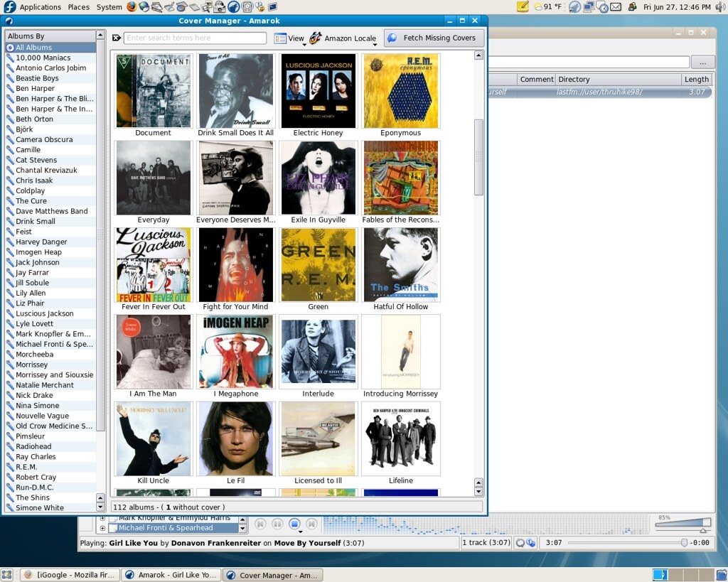Switch to Amarok Girl Like You taskbar window
The image size is (728, 582).
click(x=171, y=575)
